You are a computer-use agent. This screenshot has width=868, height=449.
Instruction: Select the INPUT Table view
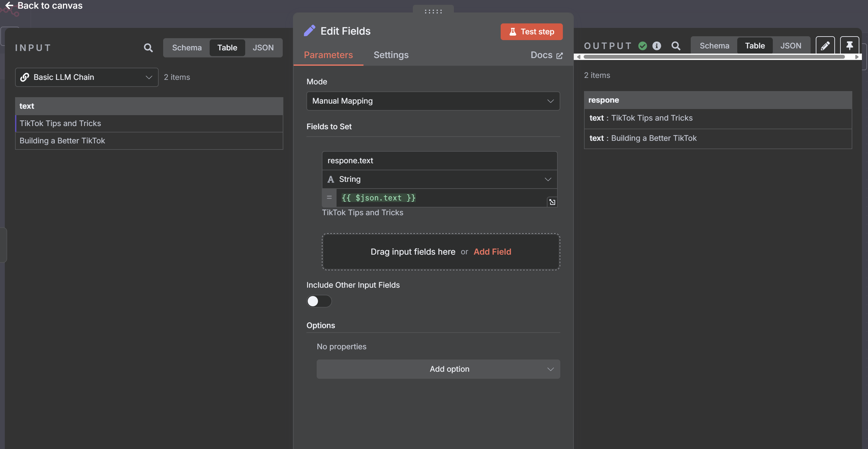[227, 48]
